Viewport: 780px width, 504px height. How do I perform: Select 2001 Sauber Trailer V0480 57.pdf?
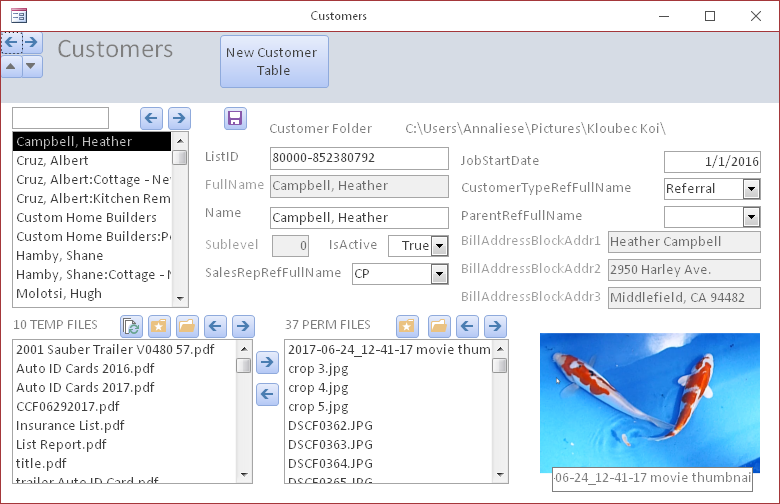(x=125, y=350)
